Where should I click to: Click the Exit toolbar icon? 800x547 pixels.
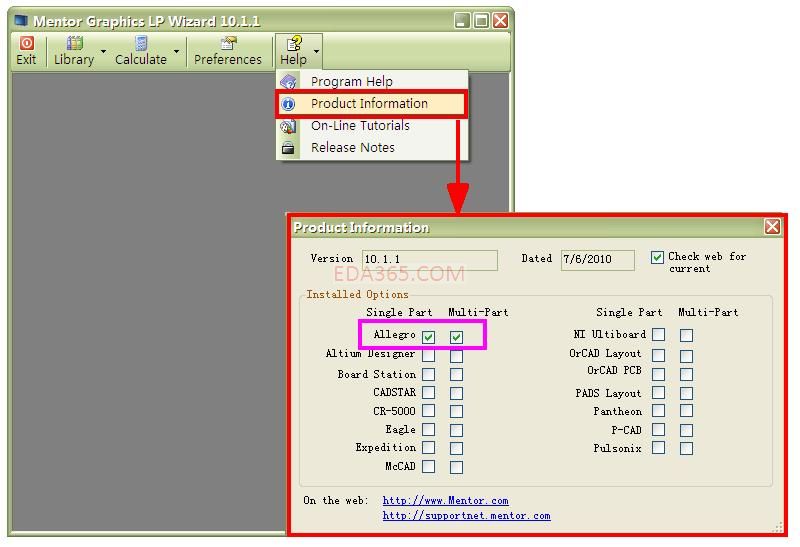27,43
